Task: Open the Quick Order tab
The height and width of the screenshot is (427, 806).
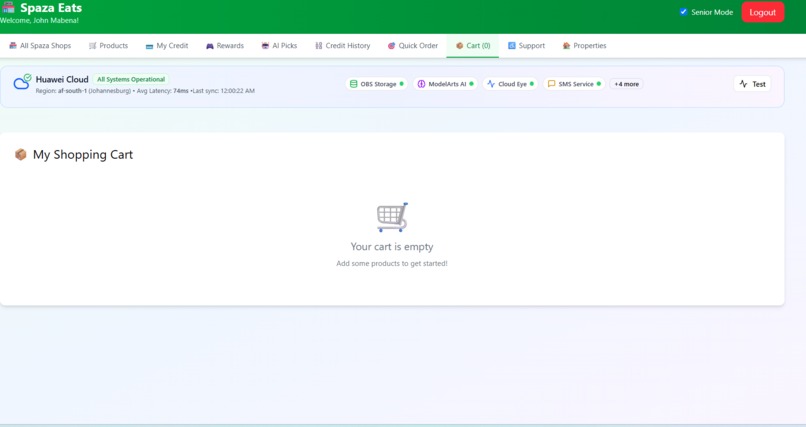Action: pyautogui.click(x=413, y=46)
